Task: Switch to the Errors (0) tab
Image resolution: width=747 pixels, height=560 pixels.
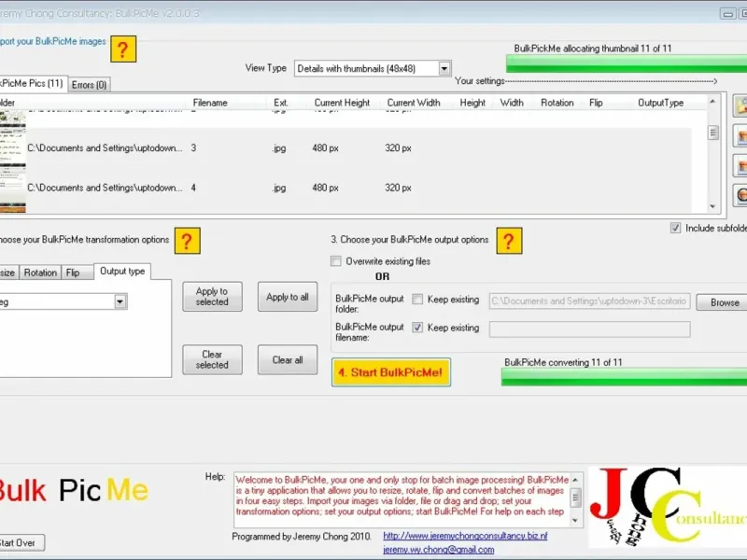Action: pyautogui.click(x=89, y=85)
